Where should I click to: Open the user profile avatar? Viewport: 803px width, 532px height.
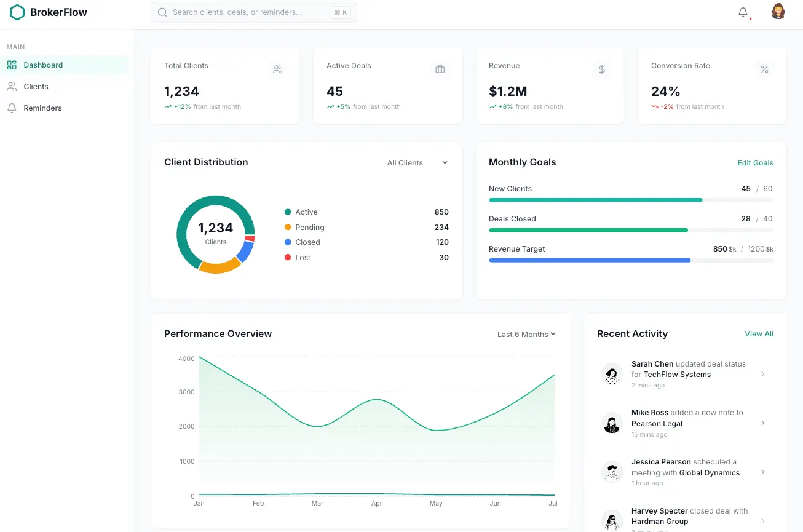pyautogui.click(x=778, y=12)
